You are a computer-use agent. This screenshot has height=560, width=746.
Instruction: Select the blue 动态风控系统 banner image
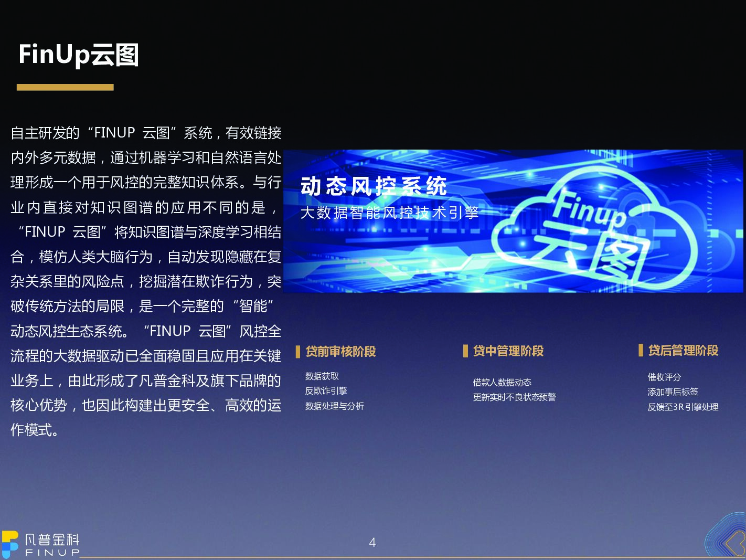(513, 221)
